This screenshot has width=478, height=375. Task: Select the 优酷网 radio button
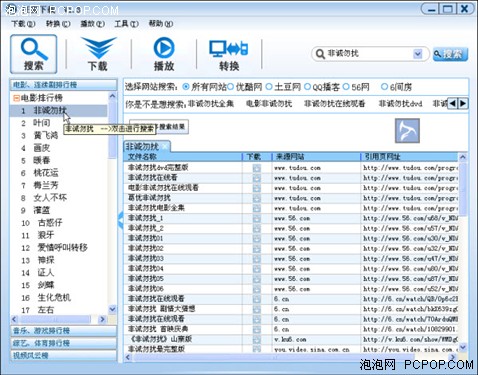[x=230, y=87]
